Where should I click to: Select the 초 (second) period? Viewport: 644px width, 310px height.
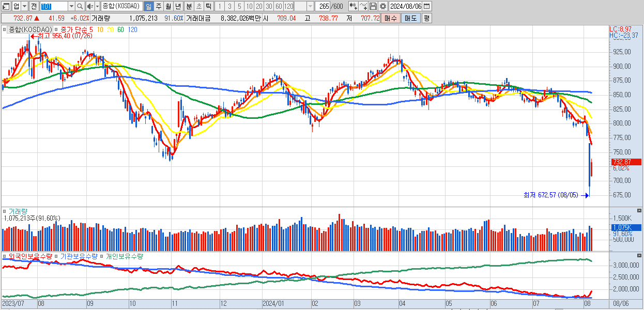coord(198,6)
